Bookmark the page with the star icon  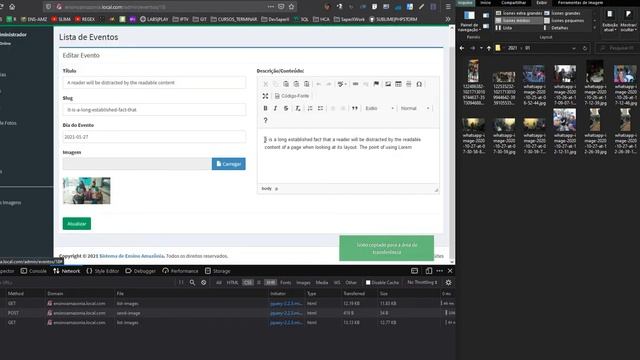pos(291,7)
